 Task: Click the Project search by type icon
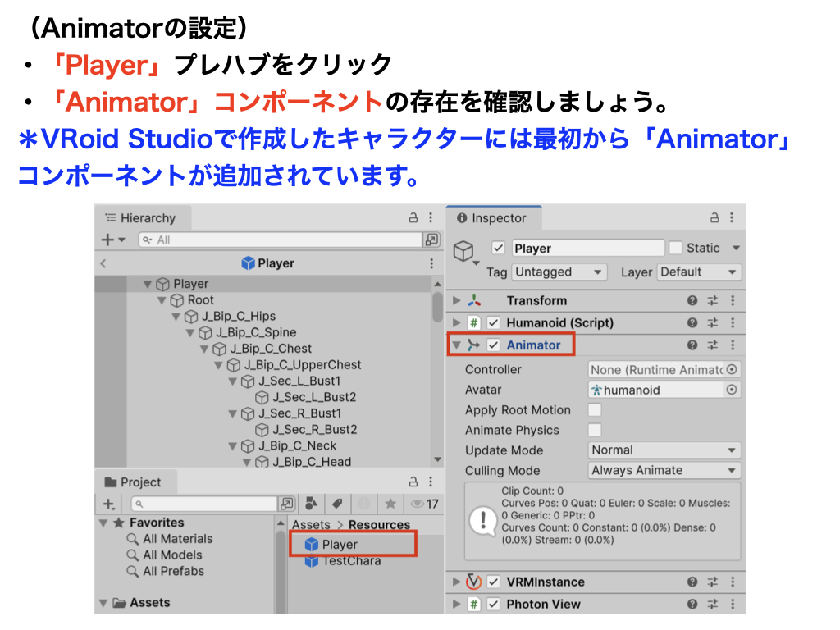point(311,504)
